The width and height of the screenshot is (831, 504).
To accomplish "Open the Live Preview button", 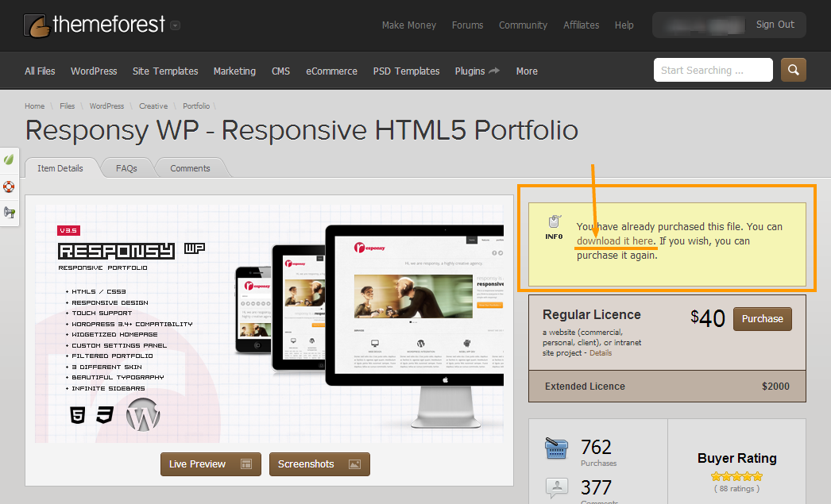I will [x=211, y=464].
